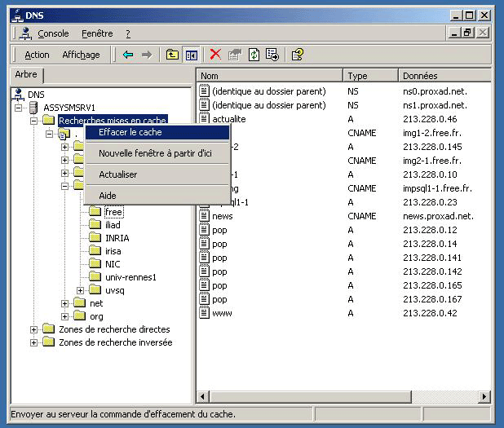The image size is (504, 428).
Task: Click the Export list toolbar icon
Action: pos(272,55)
